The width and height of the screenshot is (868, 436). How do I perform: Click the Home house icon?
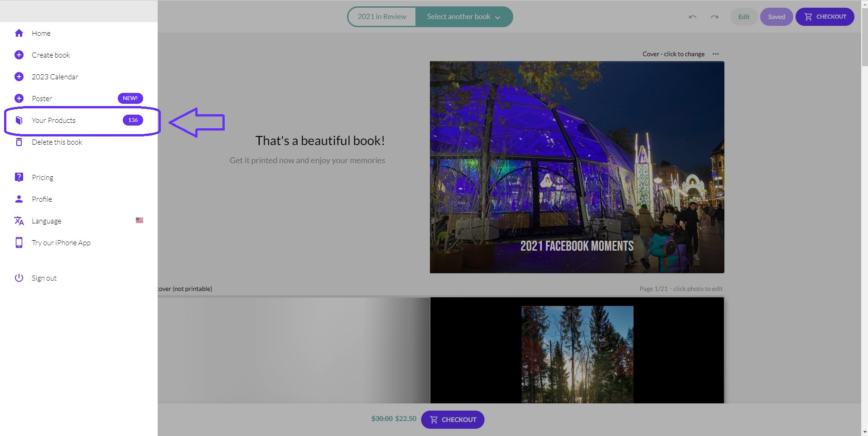(19, 33)
